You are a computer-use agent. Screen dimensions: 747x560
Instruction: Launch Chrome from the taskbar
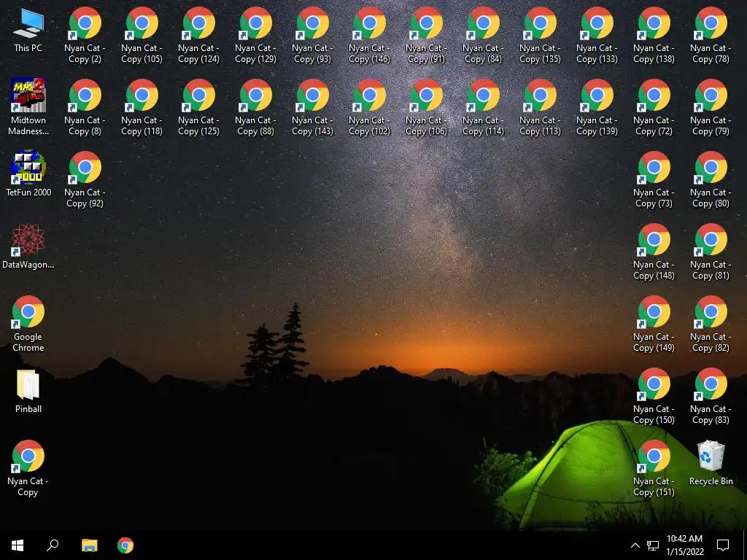click(x=125, y=545)
